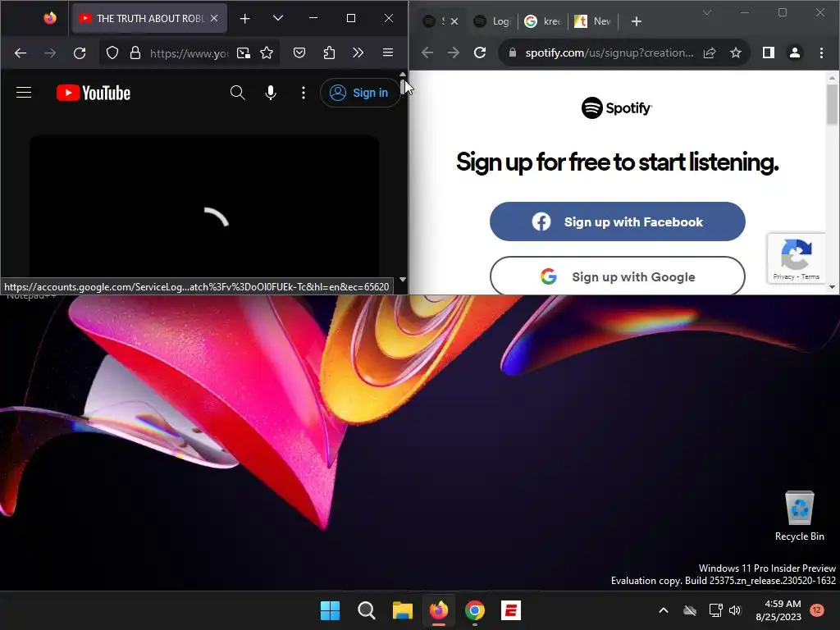Expand more tools chevrons in Firefox toolbar
840x630 pixels.
click(x=358, y=53)
